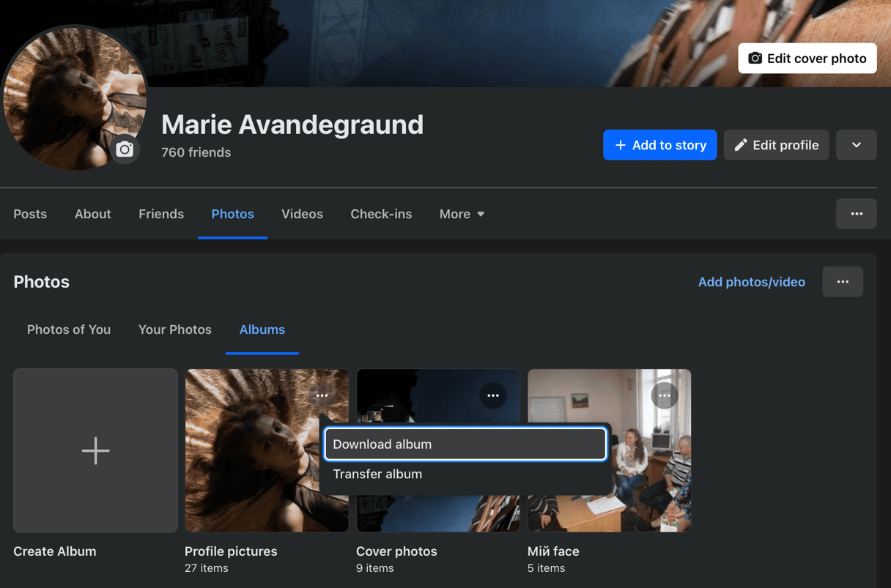Expand the More dropdown in profile navigation

(462, 214)
